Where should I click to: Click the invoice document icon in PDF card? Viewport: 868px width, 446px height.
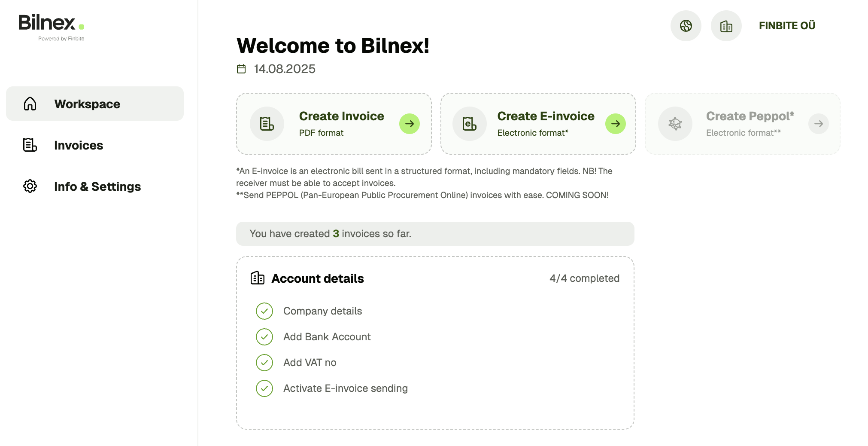[267, 124]
